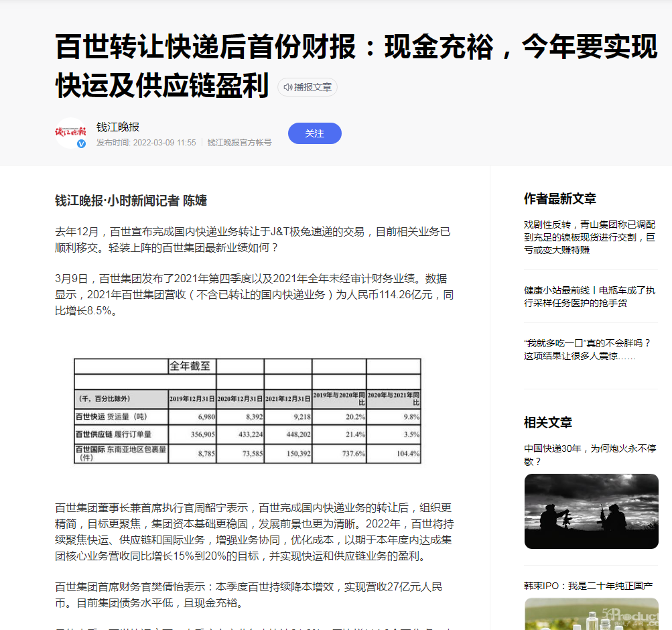Click the article headline 百世转让快递后首份财报
672x630 pixels.
click(356, 66)
